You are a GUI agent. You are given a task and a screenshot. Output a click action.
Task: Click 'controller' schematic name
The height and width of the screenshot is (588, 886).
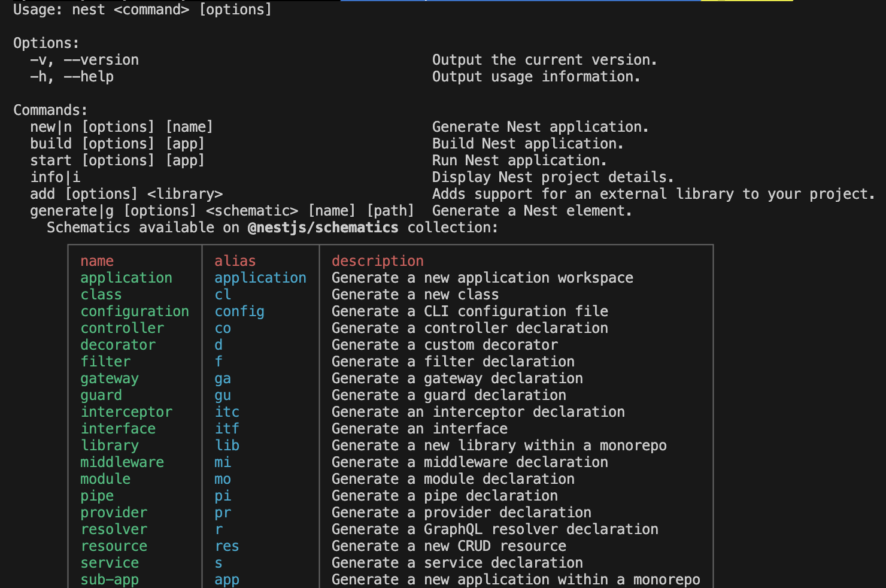(x=122, y=328)
